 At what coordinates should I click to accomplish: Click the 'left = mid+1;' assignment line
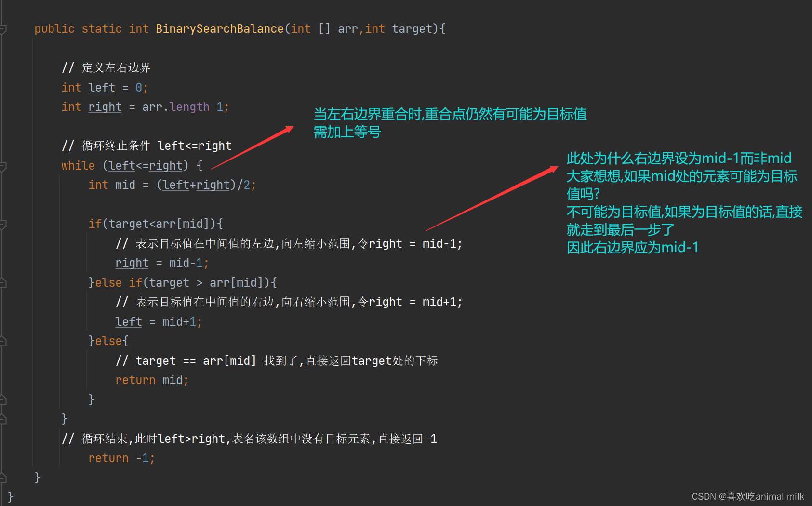pos(159,322)
